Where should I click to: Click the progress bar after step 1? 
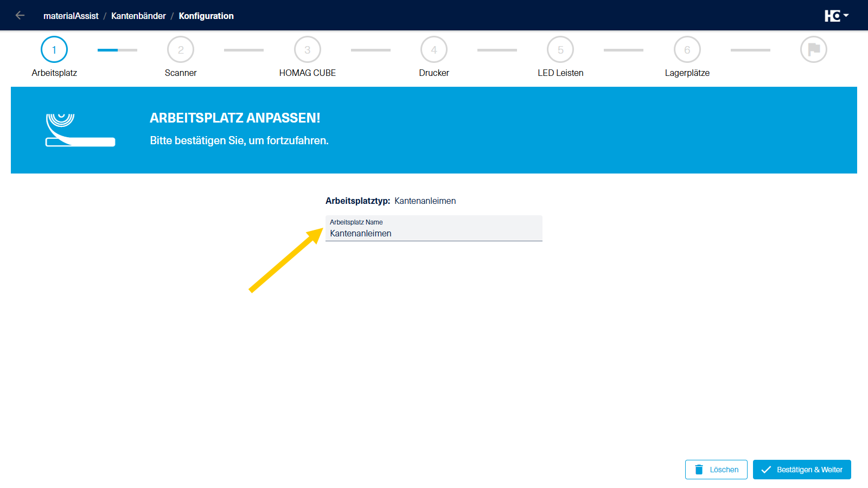tap(117, 50)
